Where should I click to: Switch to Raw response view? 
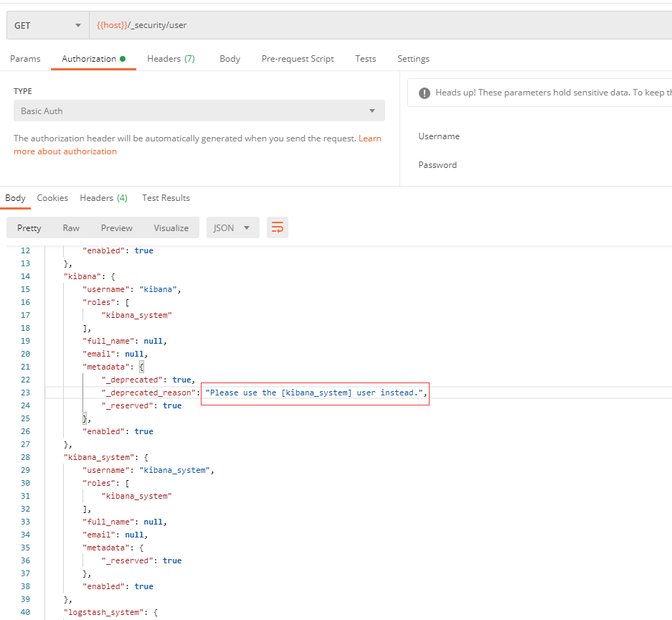coord(71,227)
